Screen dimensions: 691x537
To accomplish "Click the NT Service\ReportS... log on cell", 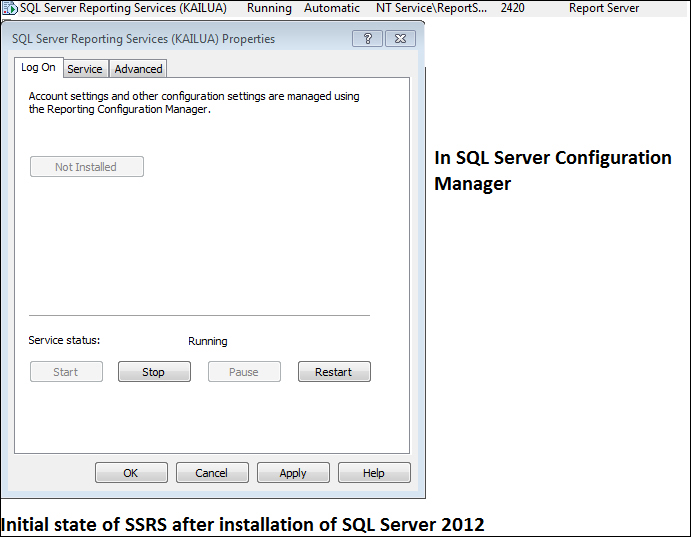I will (432, 8).
